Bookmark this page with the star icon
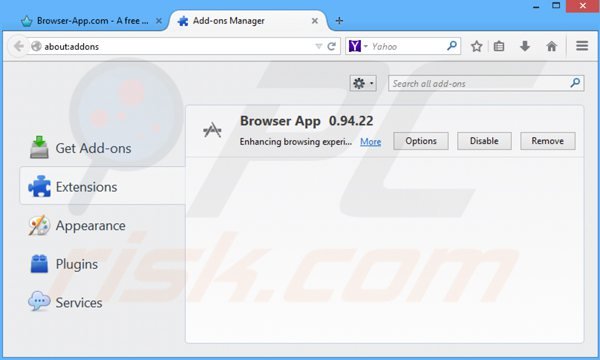 [476, 46]
